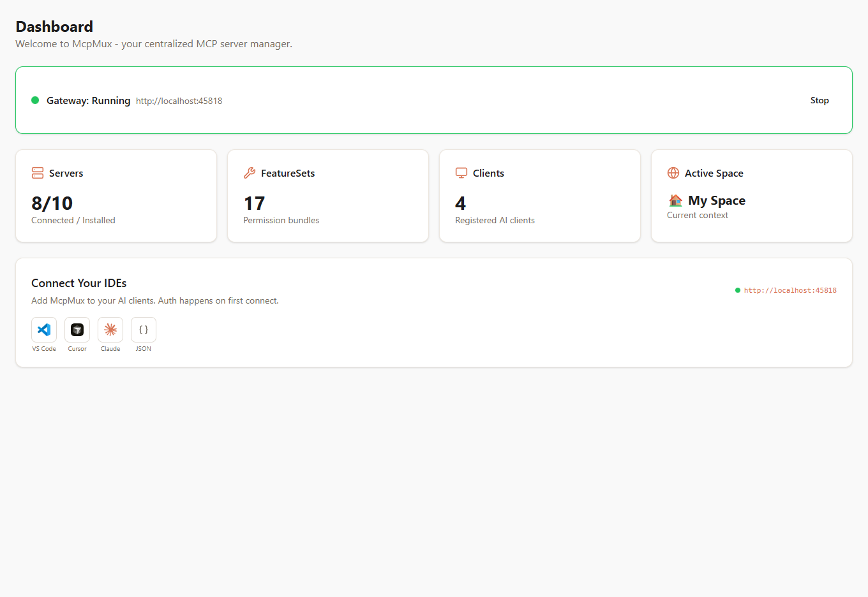The height and width of the screenshot is (597, 868).
Task: Click the Servers stack icon
Action: [38, 173]
